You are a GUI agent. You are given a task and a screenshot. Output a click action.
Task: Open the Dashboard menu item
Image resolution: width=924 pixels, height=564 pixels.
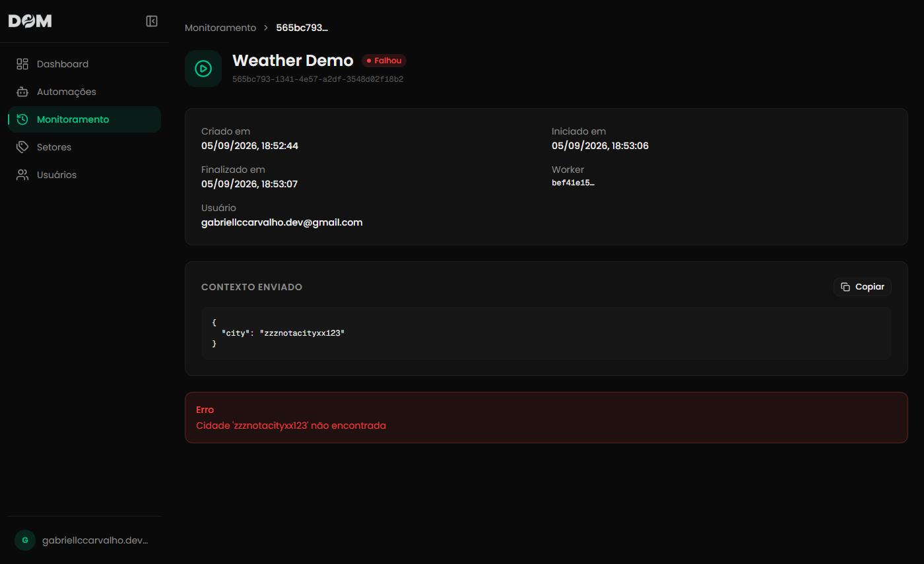[84, 64]
